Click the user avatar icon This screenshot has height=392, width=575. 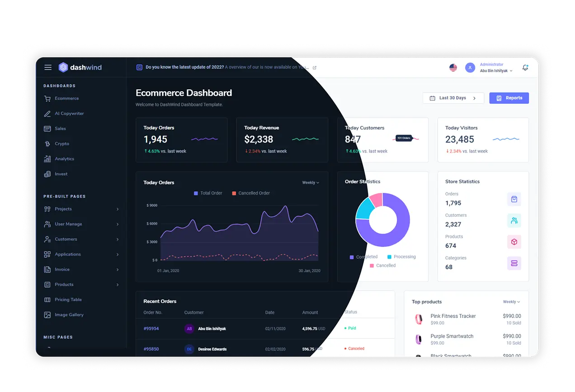(x=470, y=67)
